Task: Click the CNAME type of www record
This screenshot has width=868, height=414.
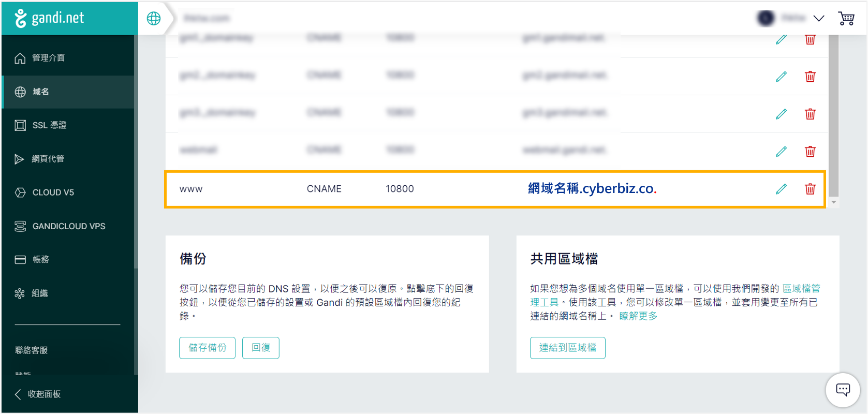Action: [324, 189]
